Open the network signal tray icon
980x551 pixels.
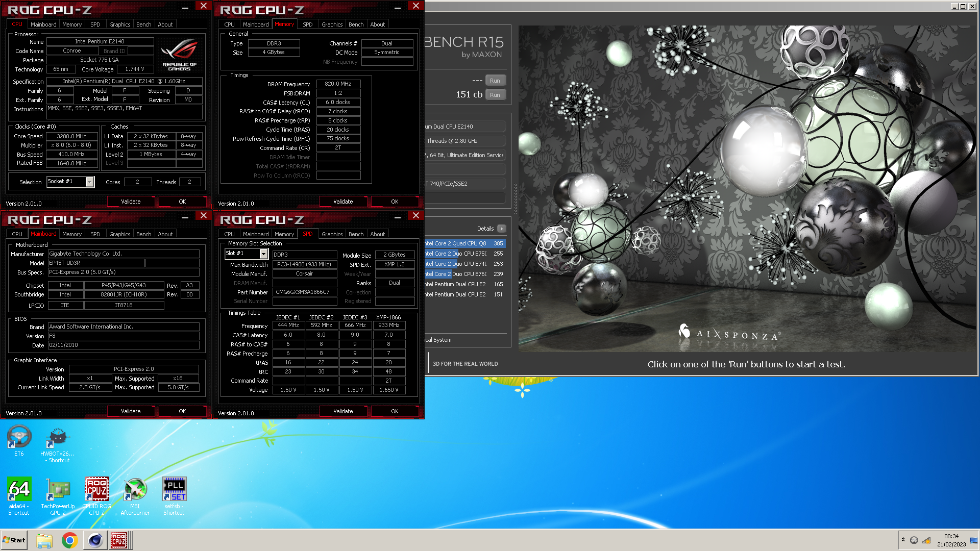926,540
